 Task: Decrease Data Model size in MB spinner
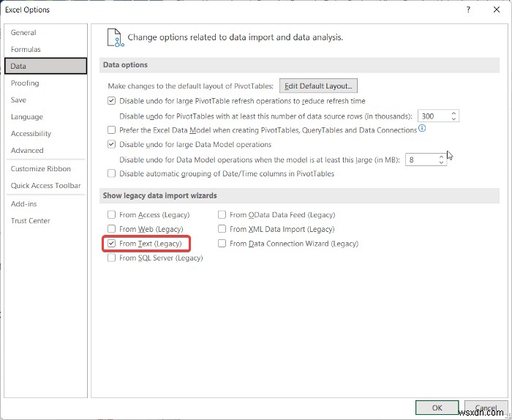click(441, 162)
